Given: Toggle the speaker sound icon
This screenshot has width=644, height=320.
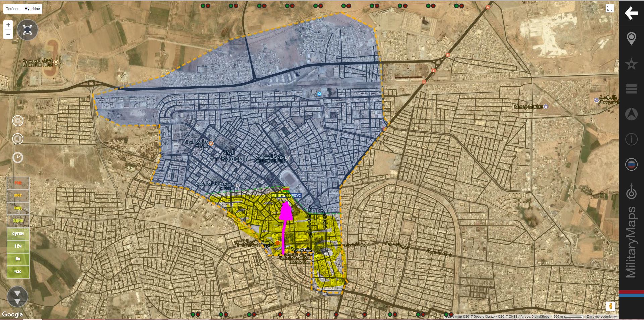Looking at the screenshot, I should tap(18, 139).
